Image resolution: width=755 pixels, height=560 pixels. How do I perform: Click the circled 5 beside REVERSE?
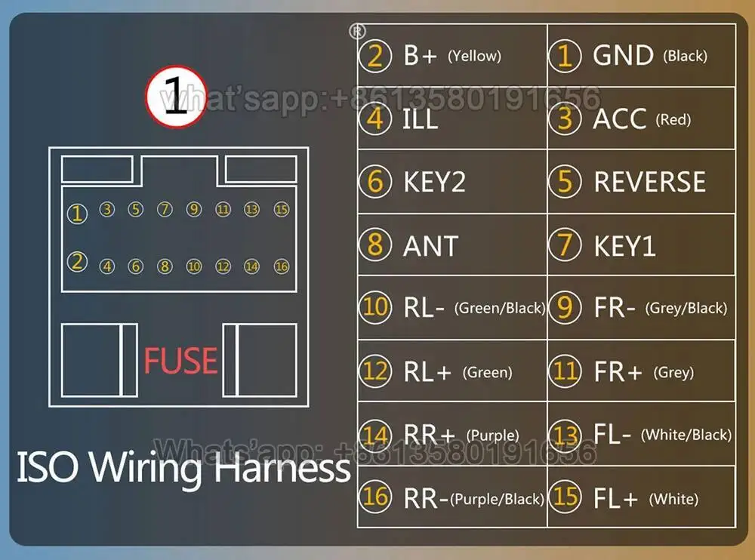[x=565, y=182]
